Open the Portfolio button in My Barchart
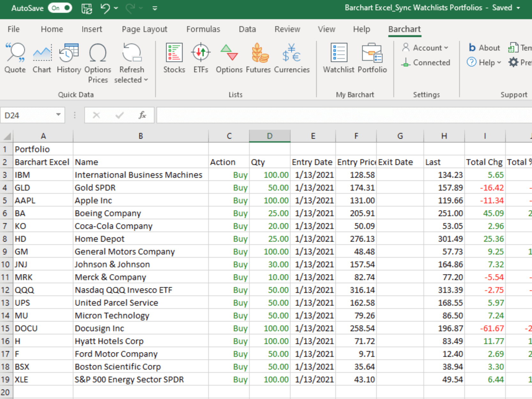 coord(372,58)
